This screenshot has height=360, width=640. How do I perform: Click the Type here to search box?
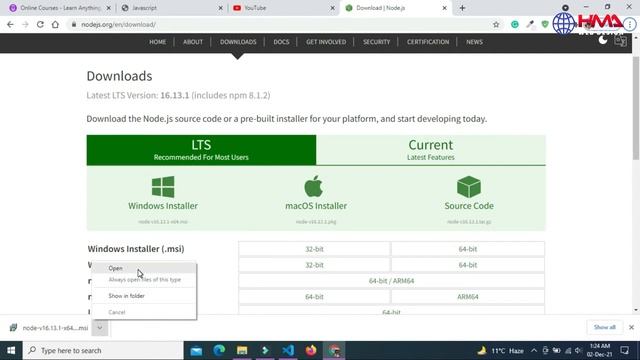[103, 351]
